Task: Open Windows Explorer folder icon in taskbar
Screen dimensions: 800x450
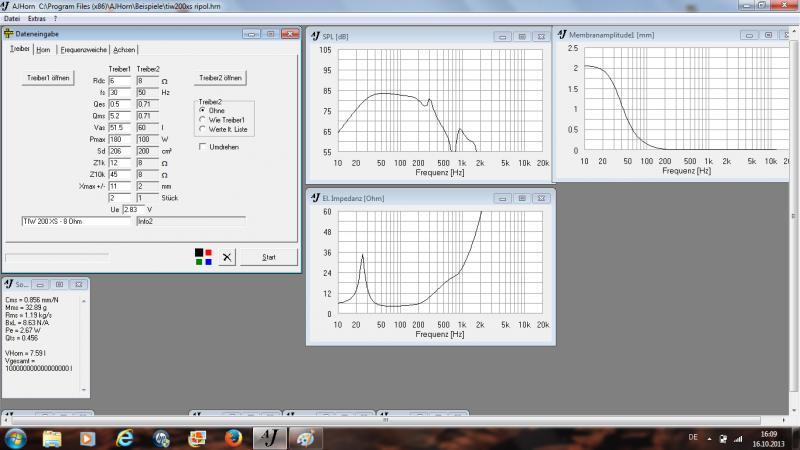Action: coord(54,438)
